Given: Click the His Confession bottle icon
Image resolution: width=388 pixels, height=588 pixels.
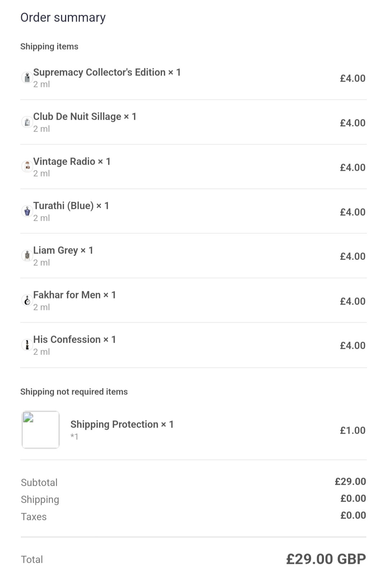Looking at the screenshot, I should click(x=27, y=345).
